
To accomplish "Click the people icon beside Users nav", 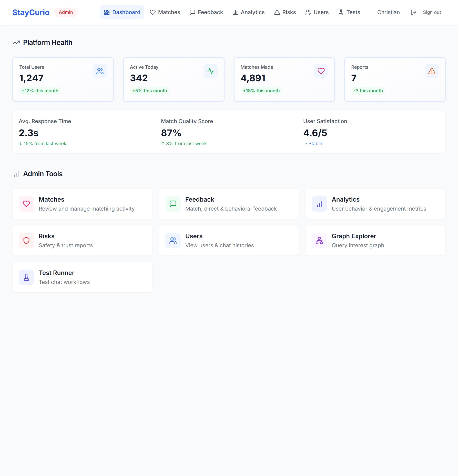I will click(x=308, y=12).
